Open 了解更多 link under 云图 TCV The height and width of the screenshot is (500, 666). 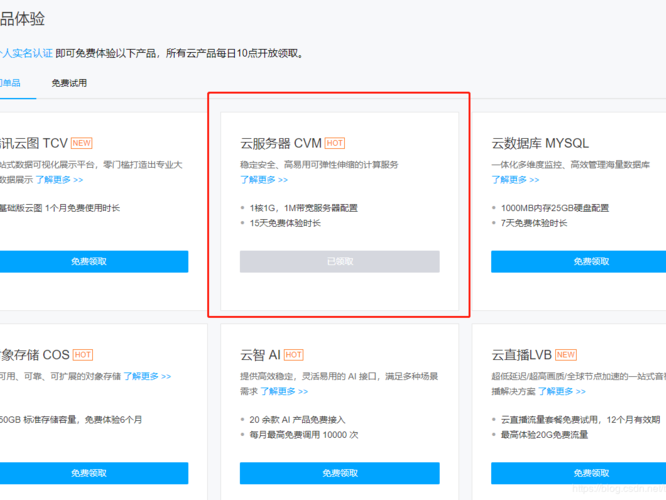coord(59,180)
